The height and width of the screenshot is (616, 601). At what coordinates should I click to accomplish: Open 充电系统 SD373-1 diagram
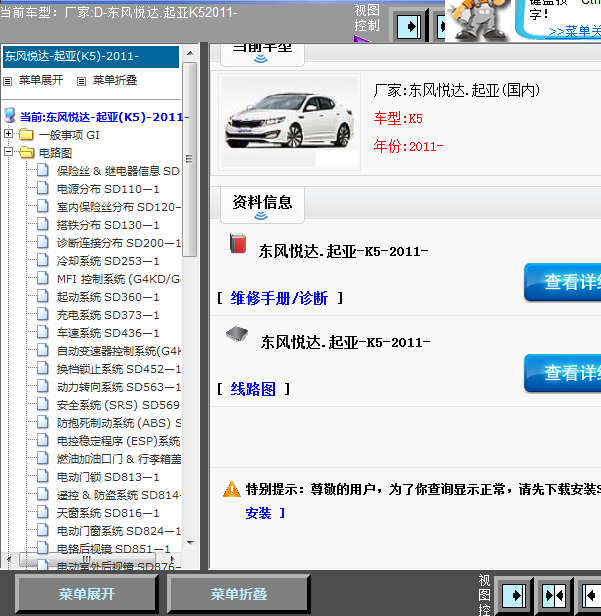(108, 315)
